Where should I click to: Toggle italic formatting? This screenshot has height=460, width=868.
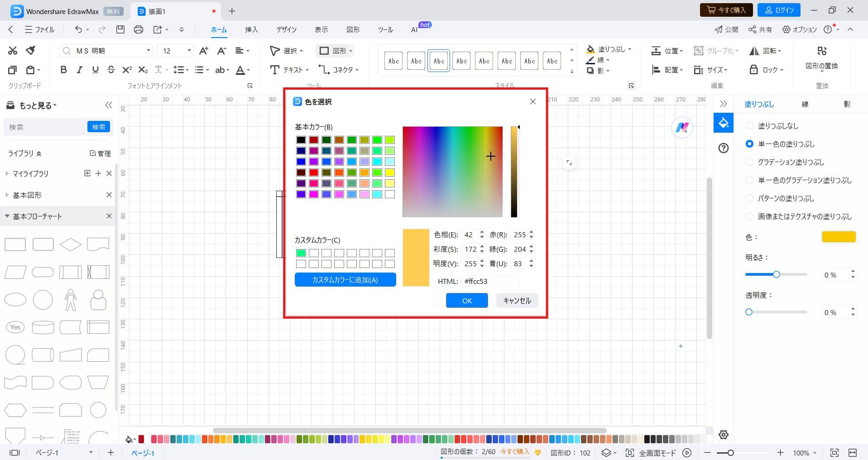tap(79, 70)
